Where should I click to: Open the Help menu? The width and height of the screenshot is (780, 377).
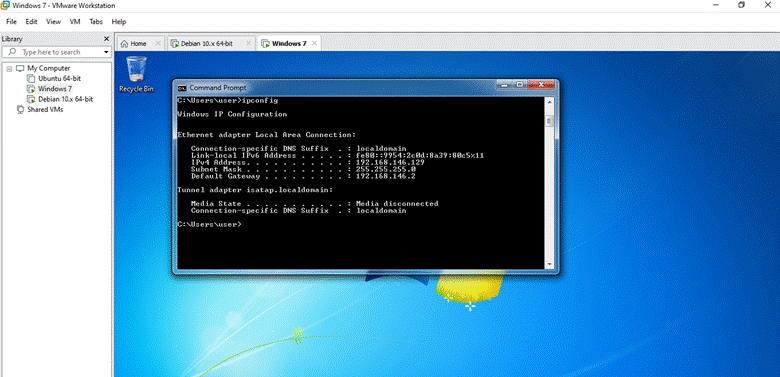point(119,22)
